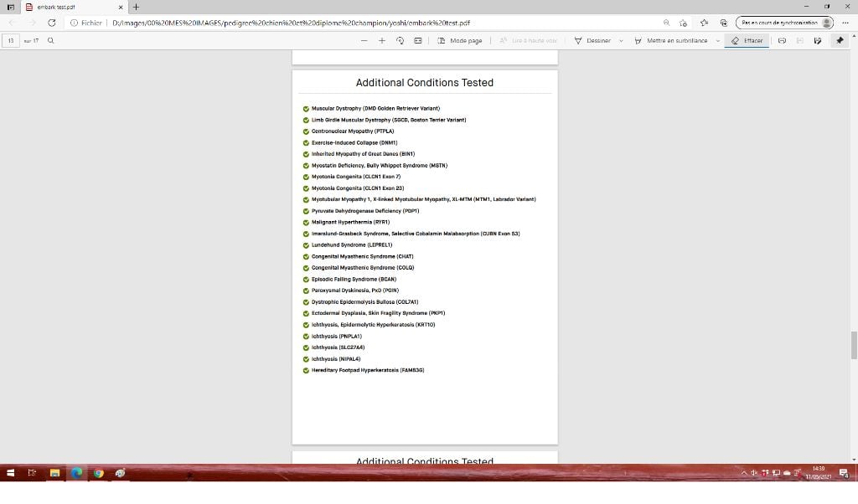Click the fit to width icon
858x504 pixels.
[x=417, y=40]
